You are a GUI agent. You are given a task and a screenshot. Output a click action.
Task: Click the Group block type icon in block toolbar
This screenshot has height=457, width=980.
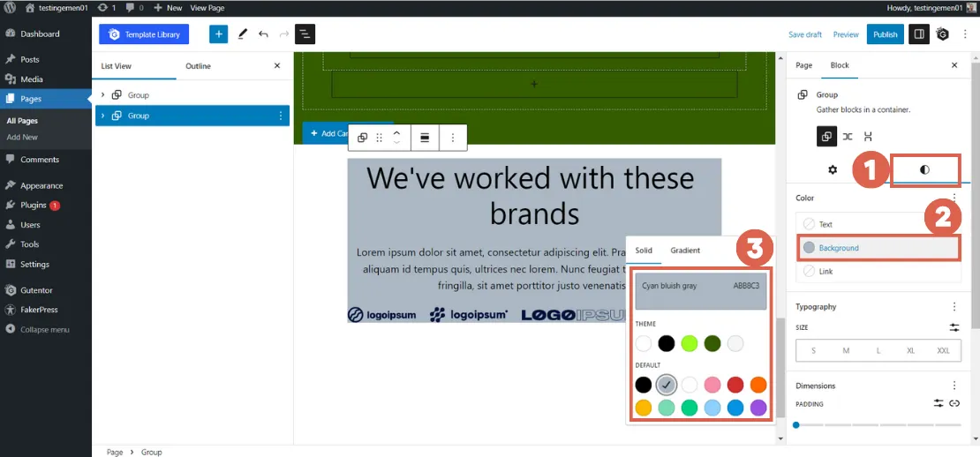pyautogui.click(x=363, y=138)
